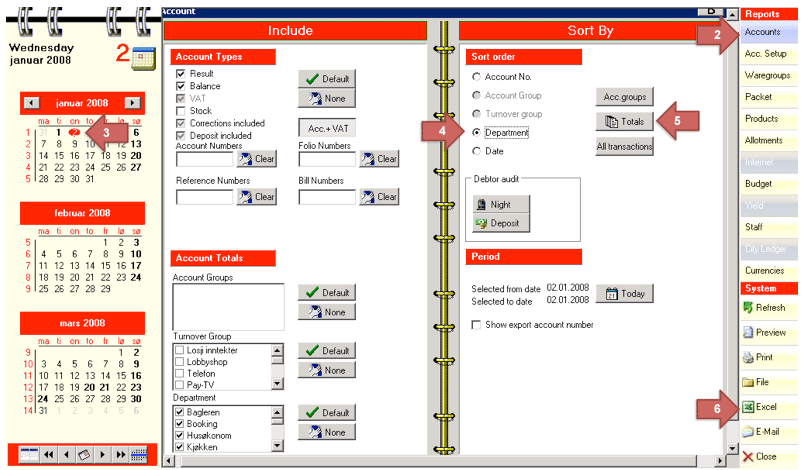Click the All transactions button
Screen dimensions: 803x470
(624, 147)
